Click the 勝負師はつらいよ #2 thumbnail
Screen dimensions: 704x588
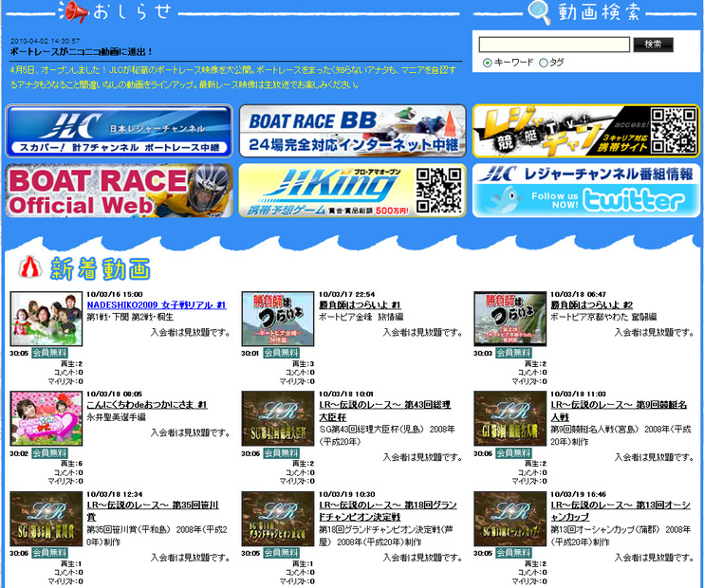[x=510, y=319]
